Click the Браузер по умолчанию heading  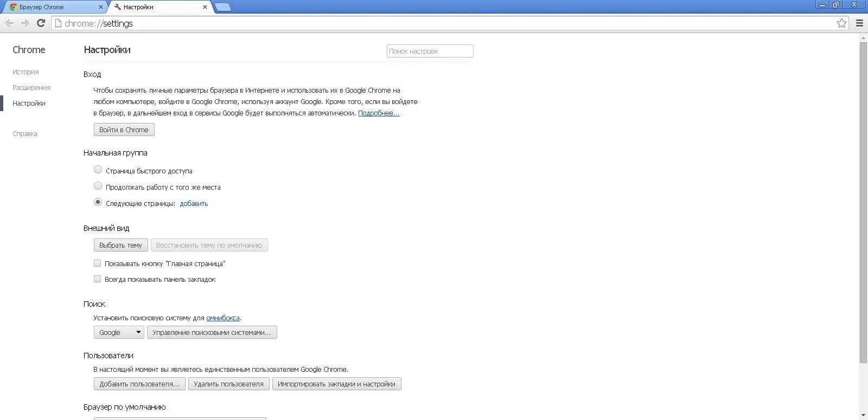coord(124,407)
